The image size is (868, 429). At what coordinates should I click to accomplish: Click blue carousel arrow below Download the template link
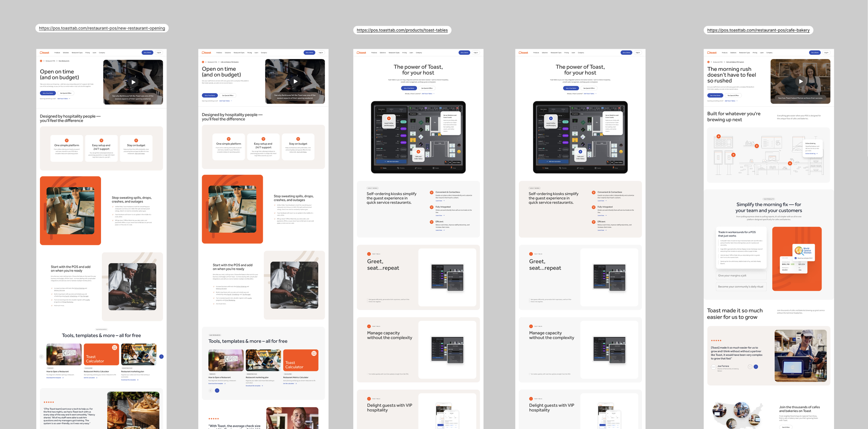point(217,390)
